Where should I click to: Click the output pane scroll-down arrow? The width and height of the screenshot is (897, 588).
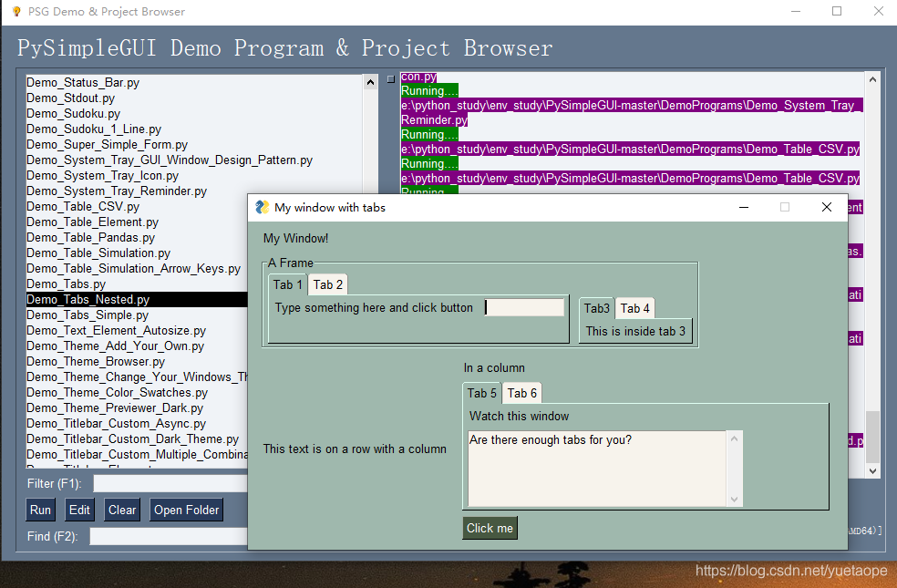[872, 470]
